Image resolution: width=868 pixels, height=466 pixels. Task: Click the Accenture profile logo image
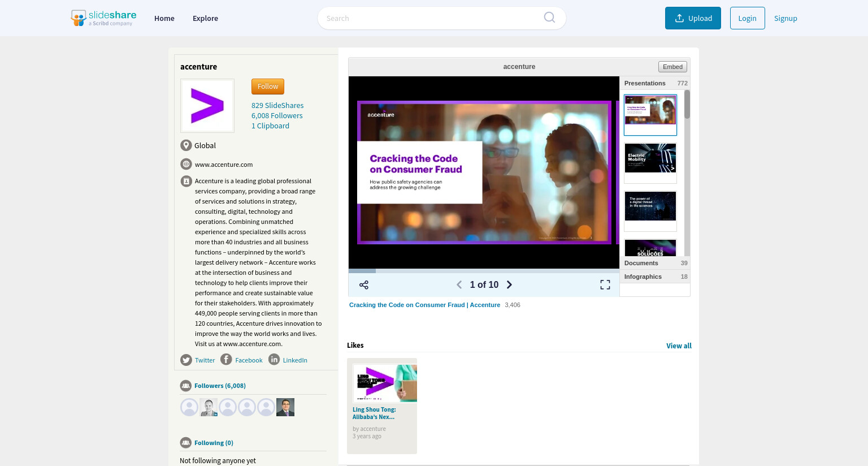[x=207, y=106]
